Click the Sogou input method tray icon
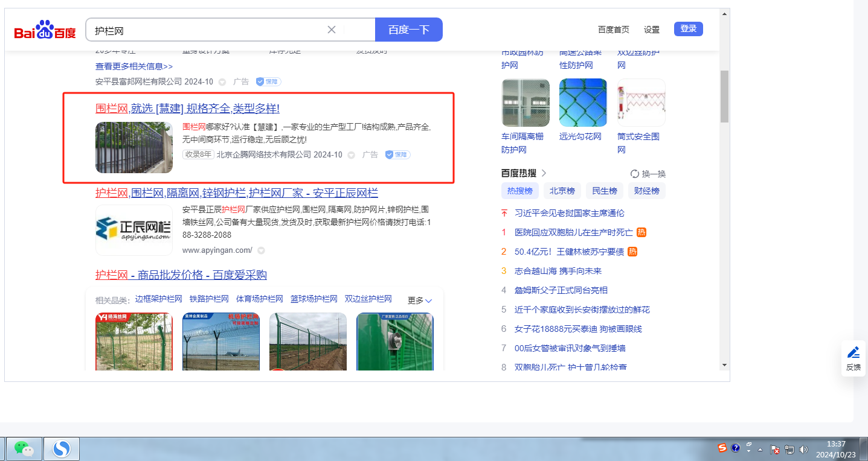The image size is (868, 461). tap(722, 448)
